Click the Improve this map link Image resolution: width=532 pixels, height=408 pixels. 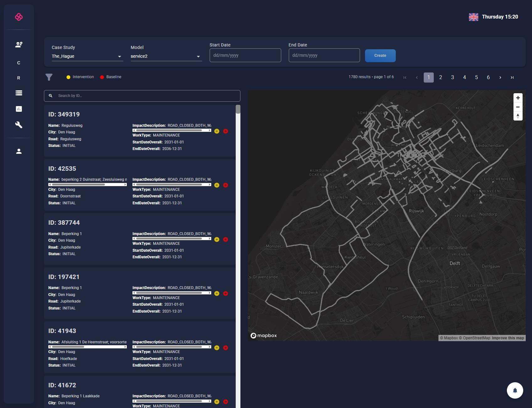point(508,338)
